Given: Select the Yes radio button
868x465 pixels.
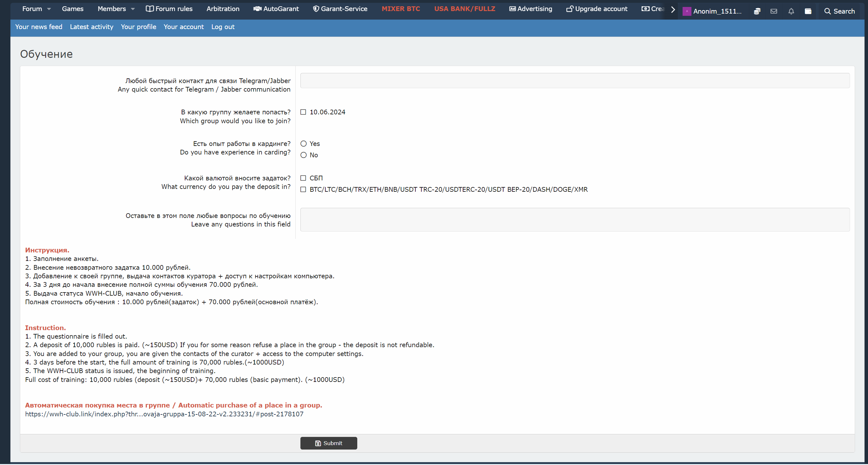Looking at the screenshot, I should tap(304, 143).
